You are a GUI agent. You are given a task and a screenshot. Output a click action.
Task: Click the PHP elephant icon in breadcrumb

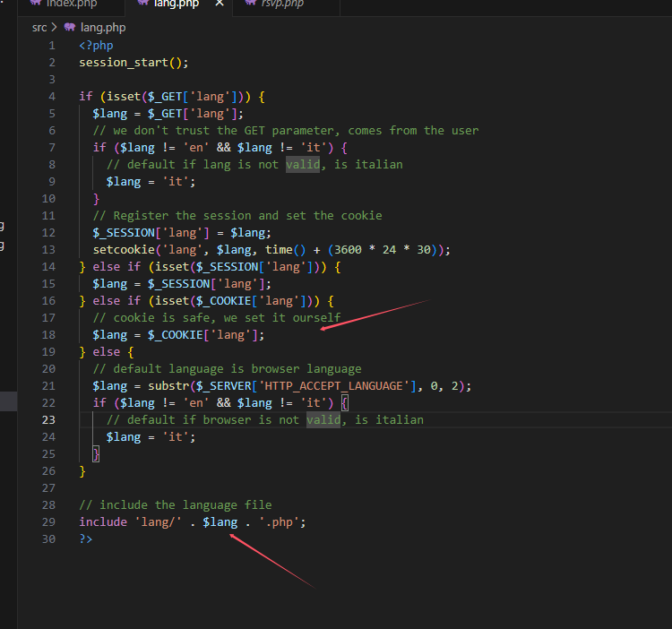click(x=70, y=28)
